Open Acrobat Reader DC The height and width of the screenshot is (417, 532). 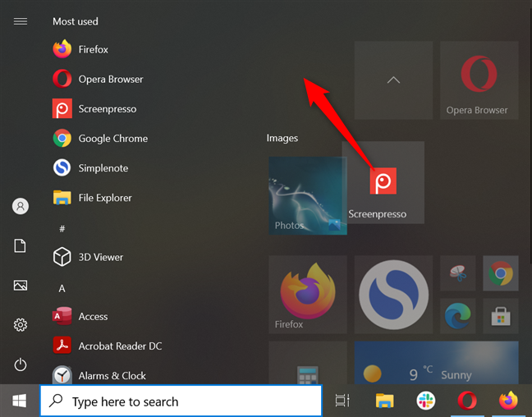[108, 346]
